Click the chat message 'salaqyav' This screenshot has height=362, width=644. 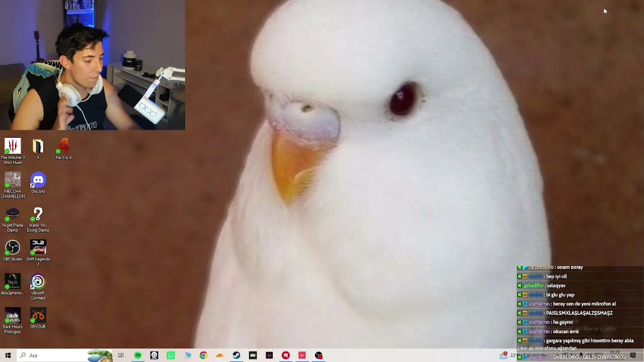556,286
